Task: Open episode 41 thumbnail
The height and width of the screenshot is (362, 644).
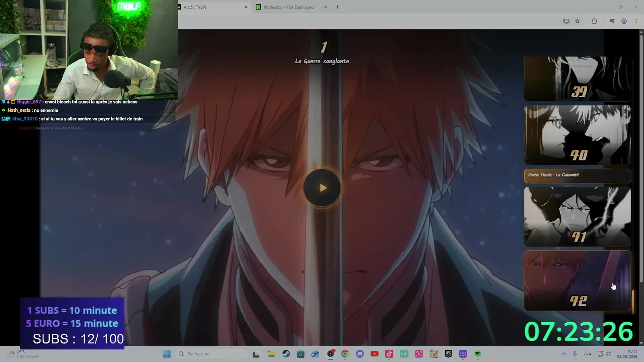Action: pos(577,217)
